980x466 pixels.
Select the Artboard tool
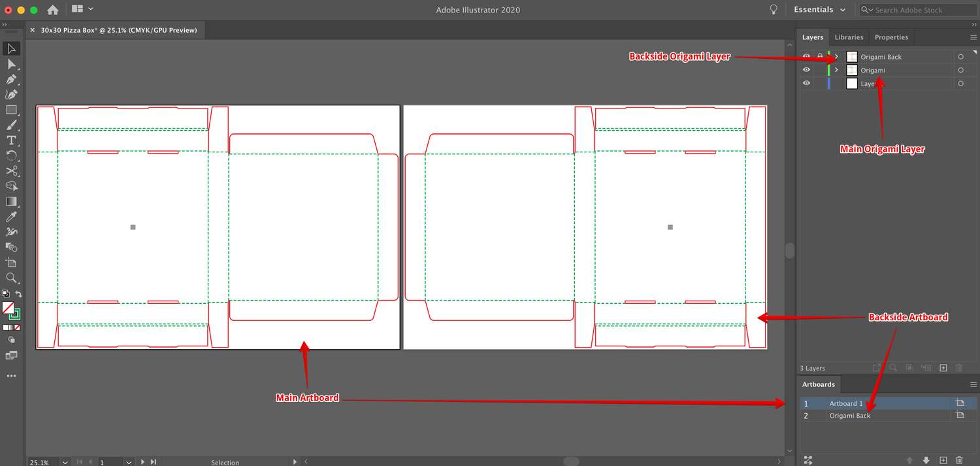click(11, 262)
